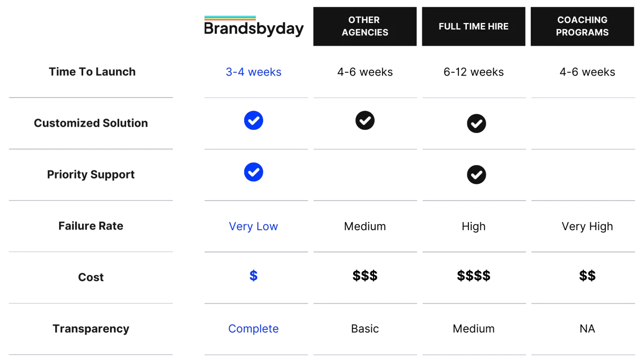Click the Brandsbyday logo
The image size is (644, 362).
tap(254, 26)
